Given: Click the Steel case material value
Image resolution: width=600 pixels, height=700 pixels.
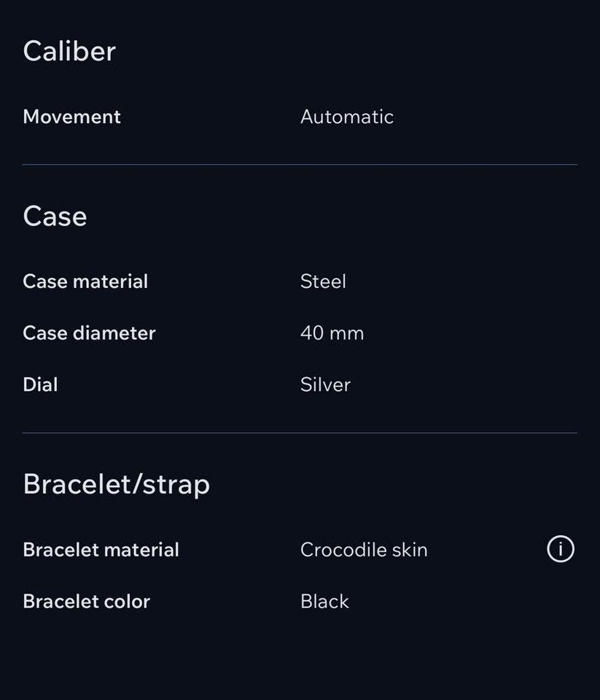Looking at the screenshot, I should (x=323, y=281).
